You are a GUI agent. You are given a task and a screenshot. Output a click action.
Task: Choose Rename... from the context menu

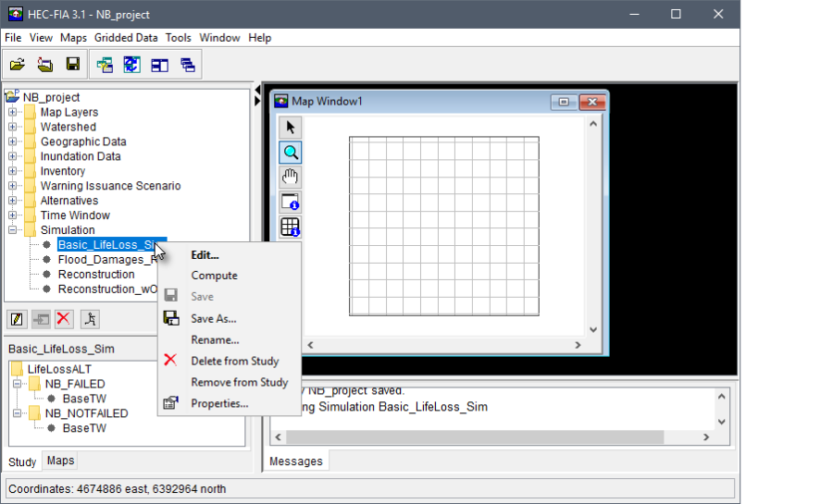tap(230, 340)
